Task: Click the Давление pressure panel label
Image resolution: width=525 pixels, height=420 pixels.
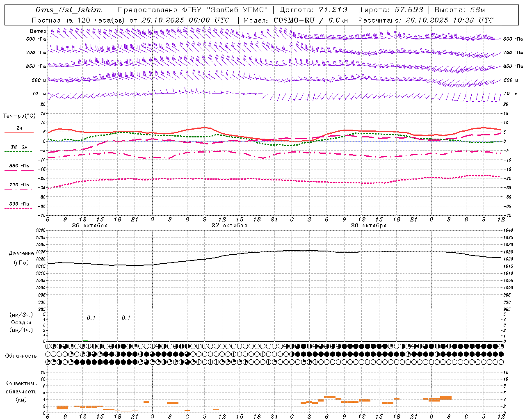Action: [x=21, y=253]
